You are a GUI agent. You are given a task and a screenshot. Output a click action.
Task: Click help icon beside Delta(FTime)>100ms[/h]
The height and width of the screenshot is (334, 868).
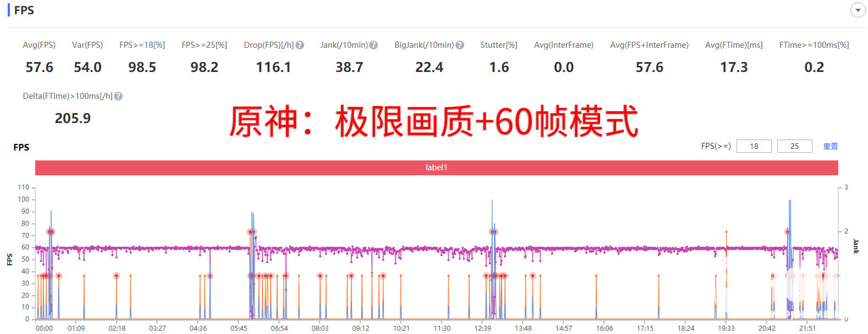click(x=118, y=96)
